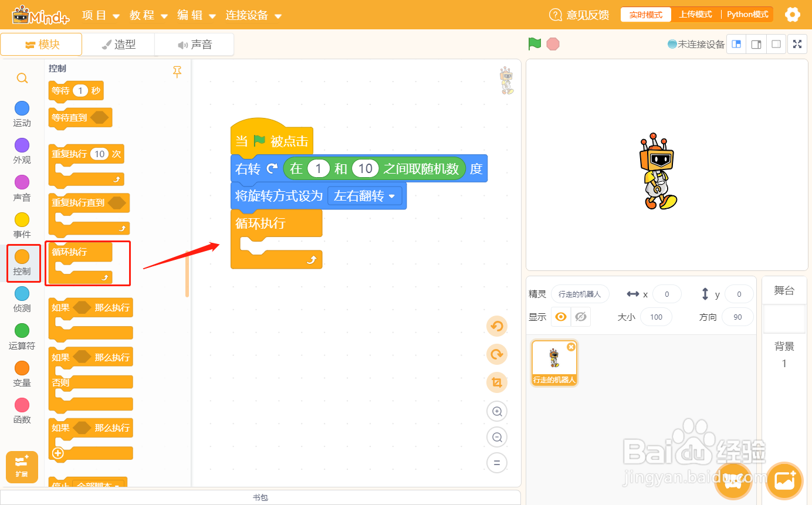Hide the sprite with crossed-eye icon
This screenshot has width=812, height=505.
pos(581,317)
